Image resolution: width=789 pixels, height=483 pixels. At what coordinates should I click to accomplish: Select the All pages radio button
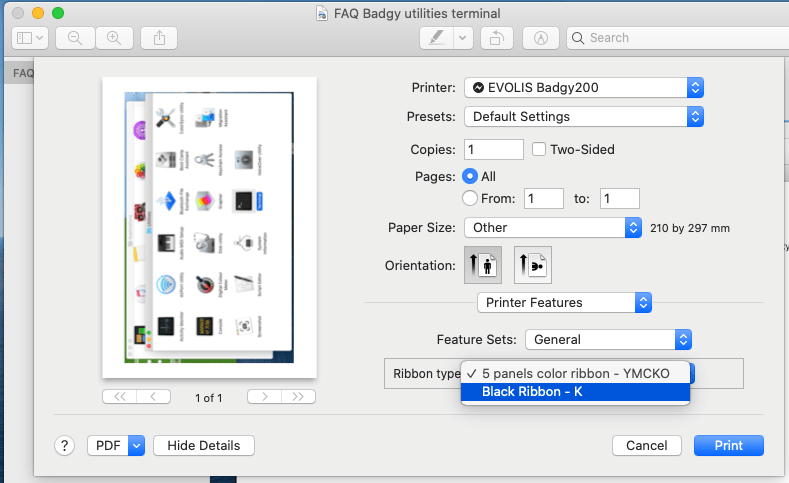pyautogui.click(x=470, y=176)
